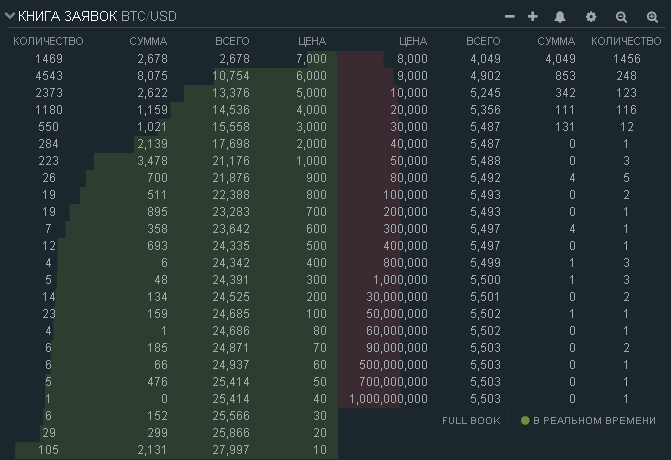This screenshot has width=671, height=460.
Task: Click the ask price 20,000
Action: coord(409,110)
